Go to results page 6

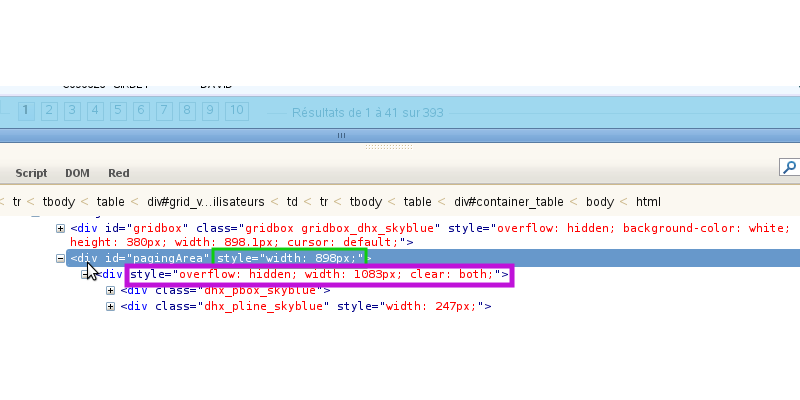[x=141, y=111]
